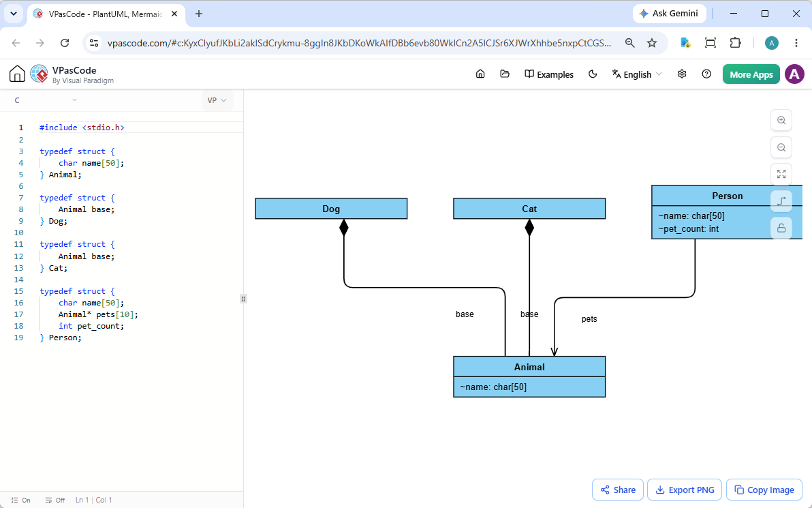Go forward in browser history
Screen dimensions: 812x508
click(x=40, y=43)
